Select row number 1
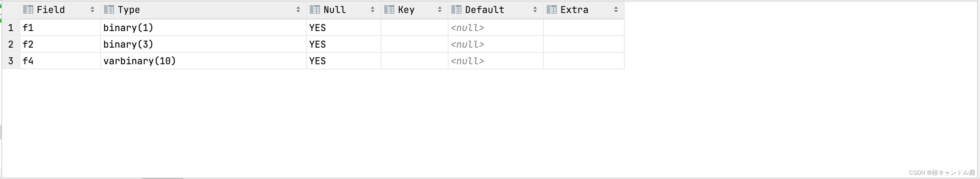 11,28
